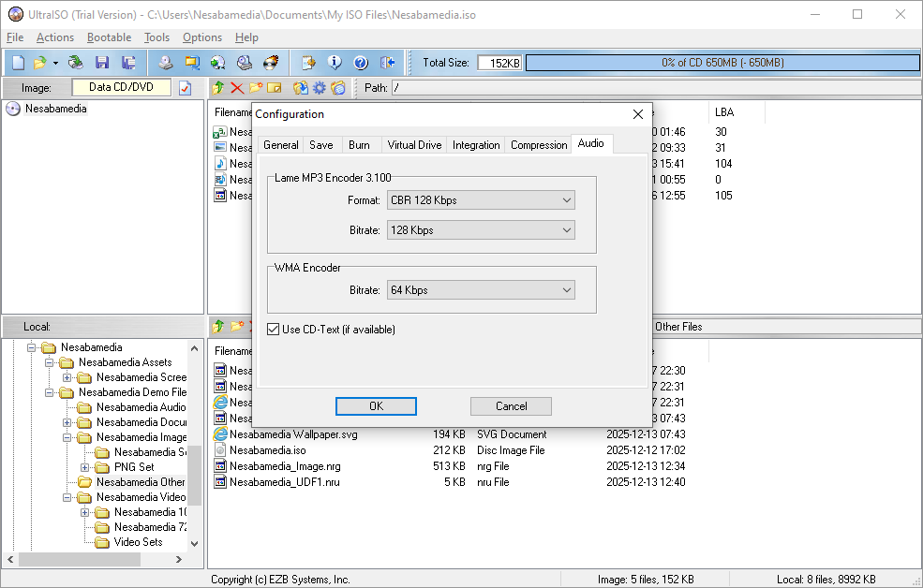Click the New image toolbar icon

click(x=18, y=63)
